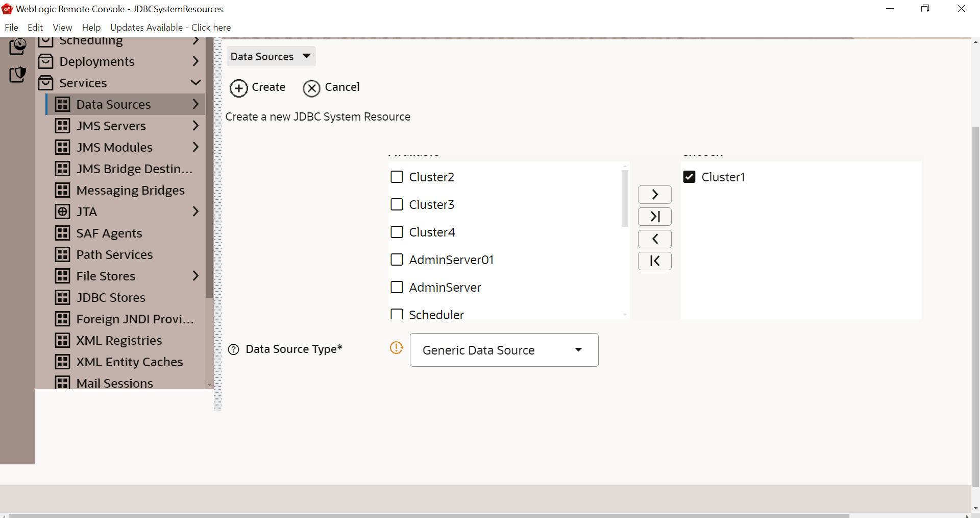Open the monitoring tree perspective icon

click(18, 46)
